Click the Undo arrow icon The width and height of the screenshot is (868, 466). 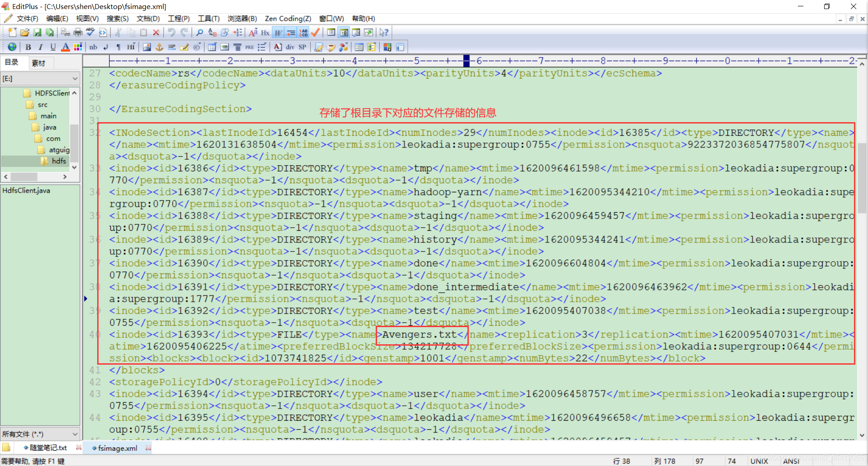(x=171, y=32)
